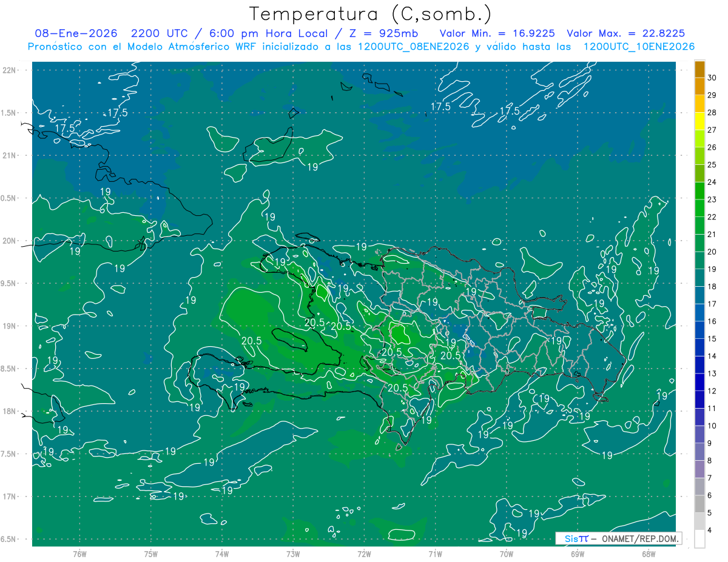Click the 'Valor Min. = 16.9225' value

497,33
